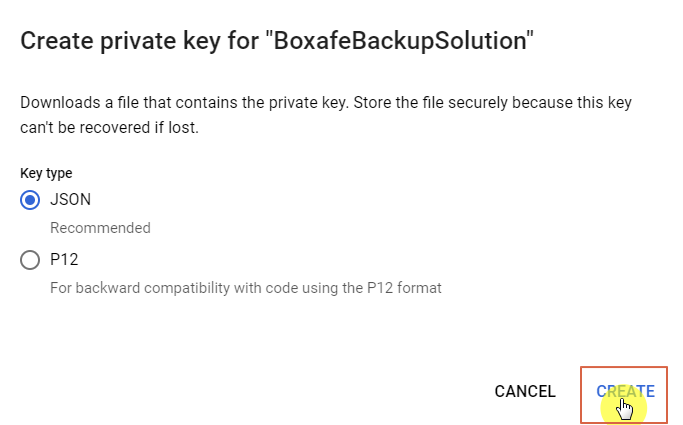Click the "Key type" section label
The width and height of the screenshot is (683, 425).
(x=46, y=173)
